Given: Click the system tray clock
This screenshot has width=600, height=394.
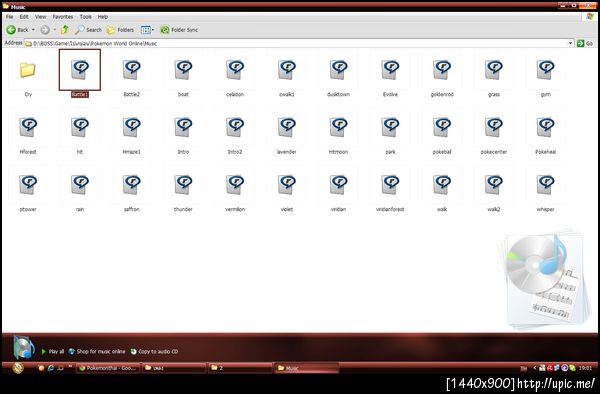Looking at the screenshot, I should [x=585, y=368].
